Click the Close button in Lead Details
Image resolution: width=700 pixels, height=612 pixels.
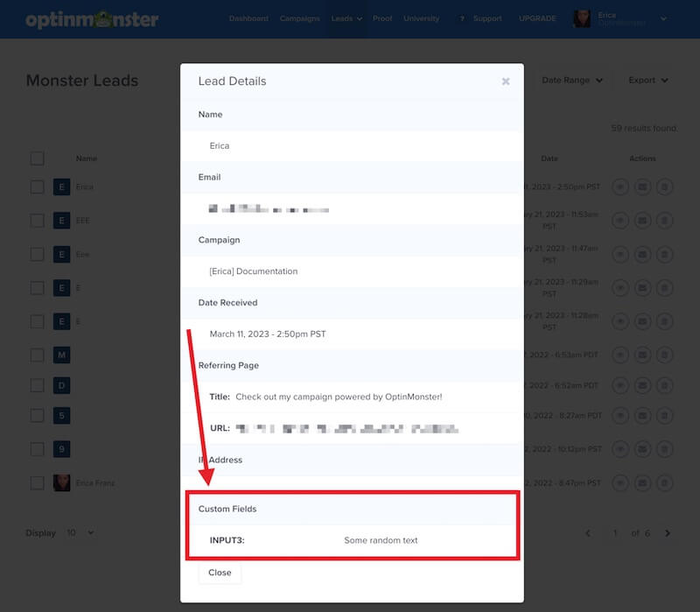click(219, 573)
